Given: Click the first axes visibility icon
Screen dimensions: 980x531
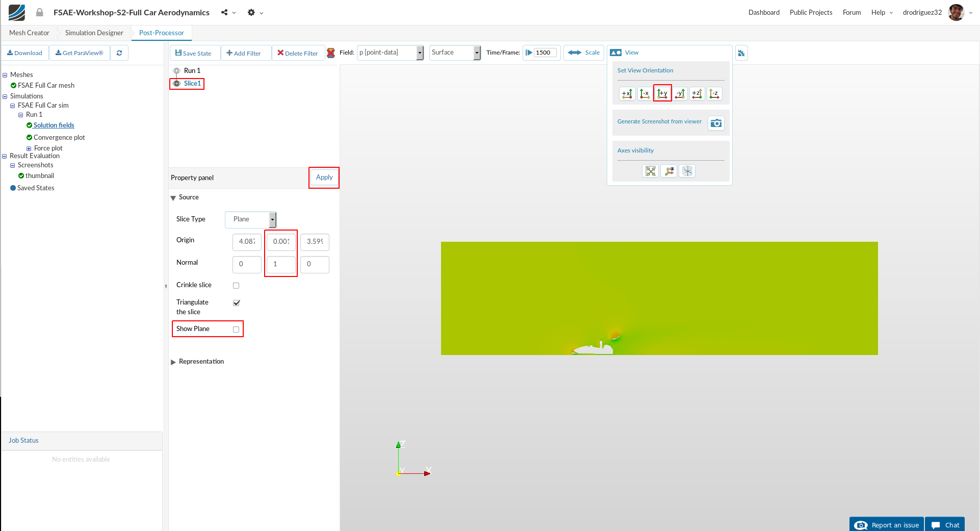Looking at the screenshot, I should (x=651, y=171).
